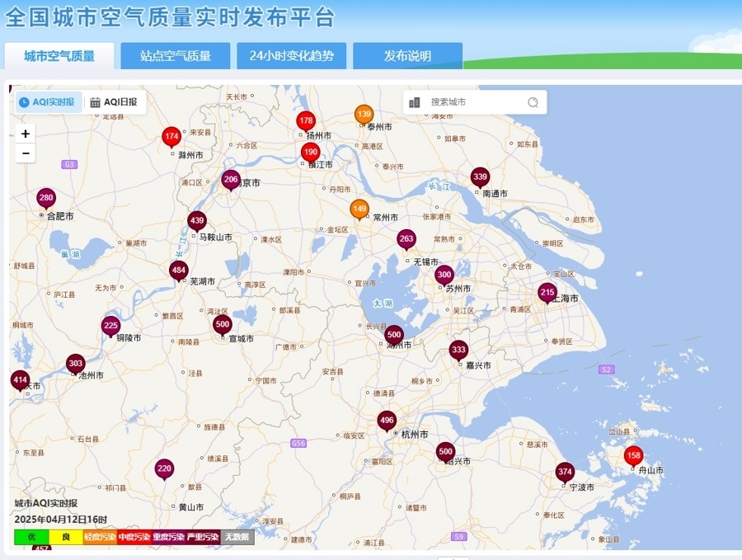The height and width of the screenshot is (560, 742).
Task: Select the 城市空气质量 tab
Action: coord(58,56)
